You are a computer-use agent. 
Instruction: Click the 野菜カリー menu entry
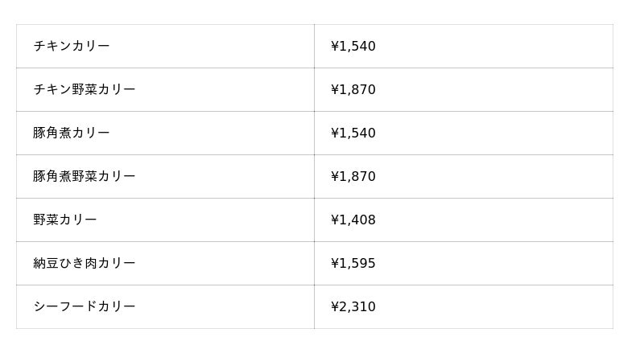pos(65,220)
